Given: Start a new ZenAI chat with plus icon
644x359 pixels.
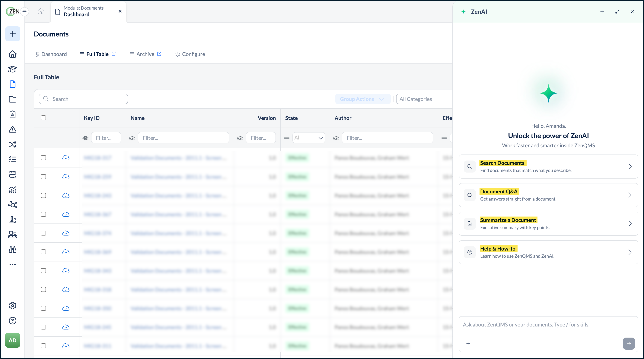Looking at the screenshot, I should click(x=602, y=12).
